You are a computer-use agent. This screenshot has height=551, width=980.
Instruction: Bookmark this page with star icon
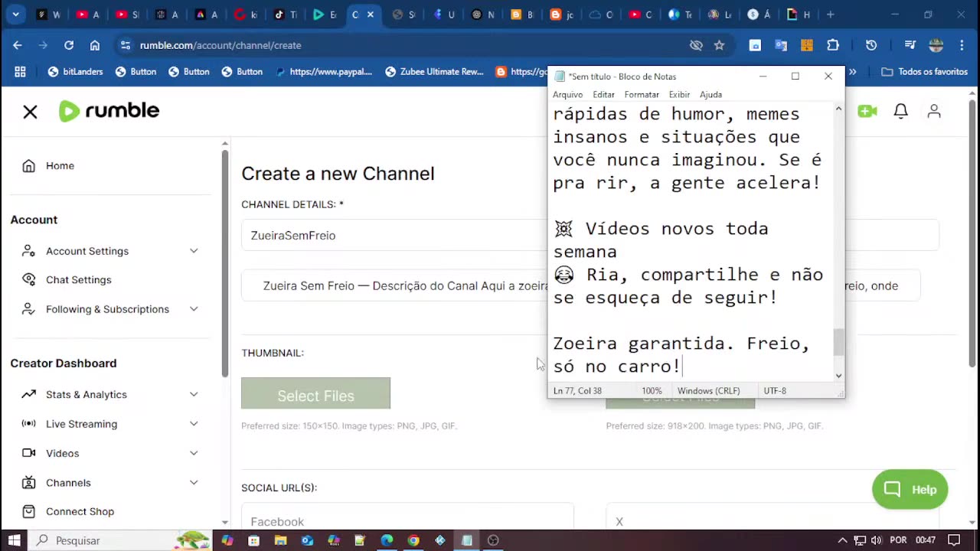click(x=719, y=45)
